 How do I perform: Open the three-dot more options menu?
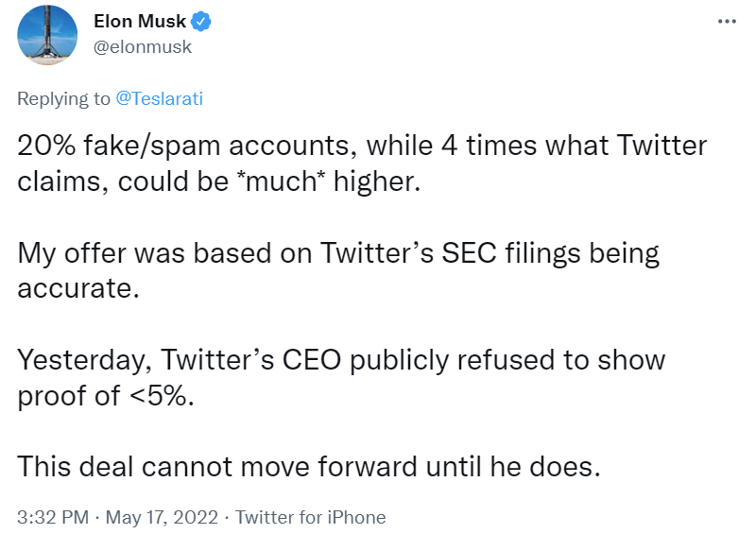727,22
